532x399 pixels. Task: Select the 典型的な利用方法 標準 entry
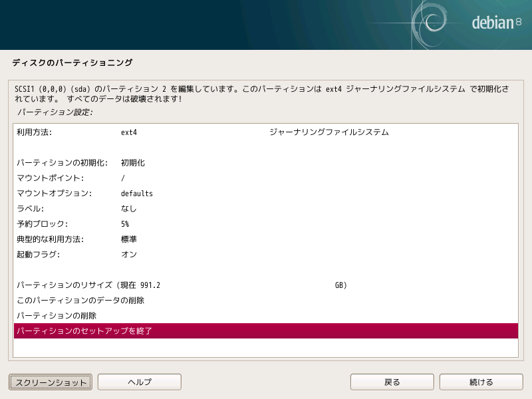click(133, 239)
